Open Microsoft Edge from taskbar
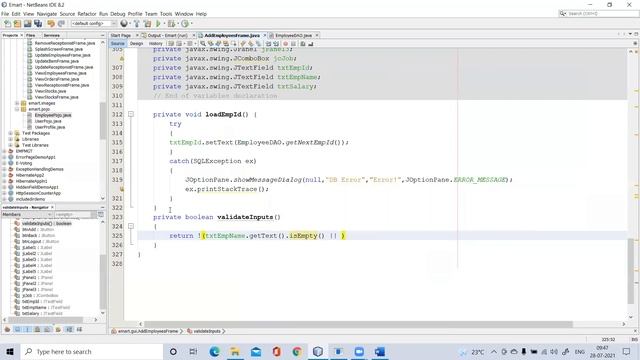 (x=214, y=351)
